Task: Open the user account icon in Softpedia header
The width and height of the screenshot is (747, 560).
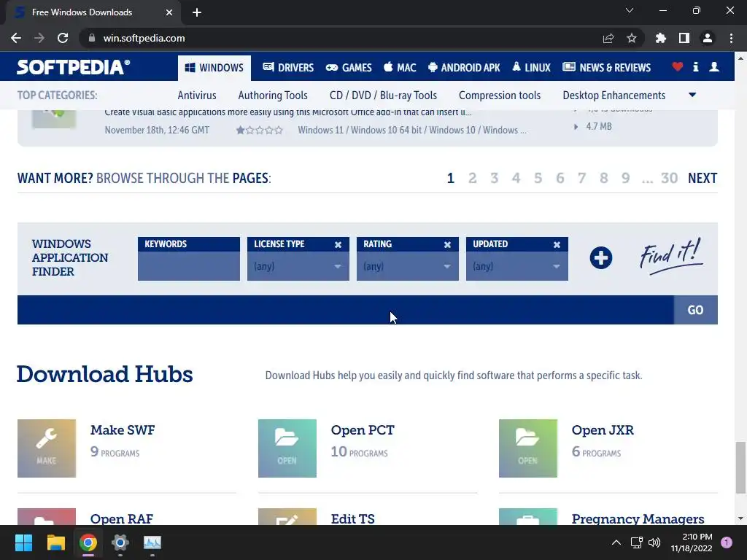Action: coord(714,67)
